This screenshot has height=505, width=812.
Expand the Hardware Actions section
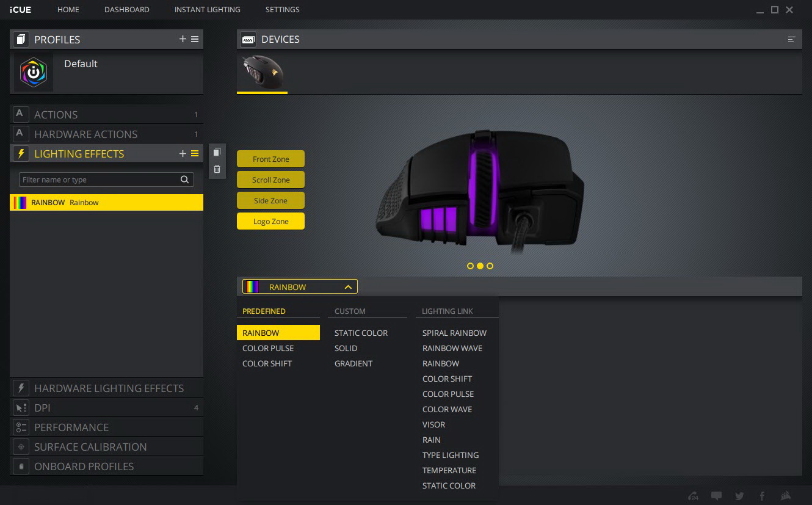[x=107, y=134]
